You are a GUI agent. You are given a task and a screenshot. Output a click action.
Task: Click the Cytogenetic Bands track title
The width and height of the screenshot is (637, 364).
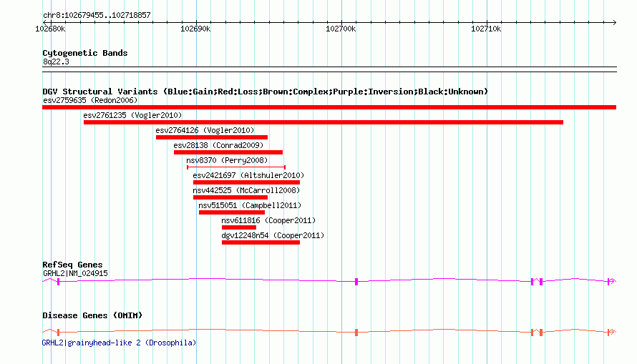[85, 53]
